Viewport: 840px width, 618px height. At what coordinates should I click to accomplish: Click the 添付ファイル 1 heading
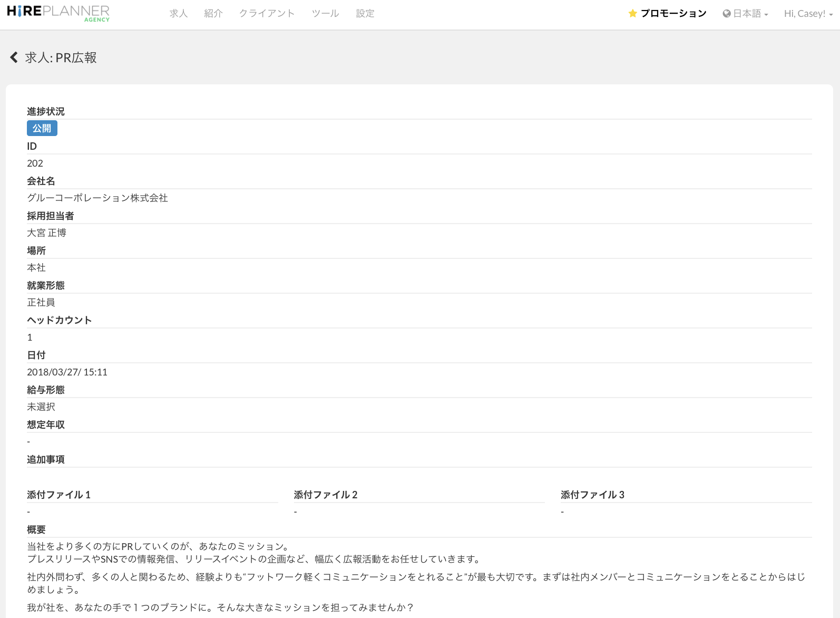pos(59,495)
